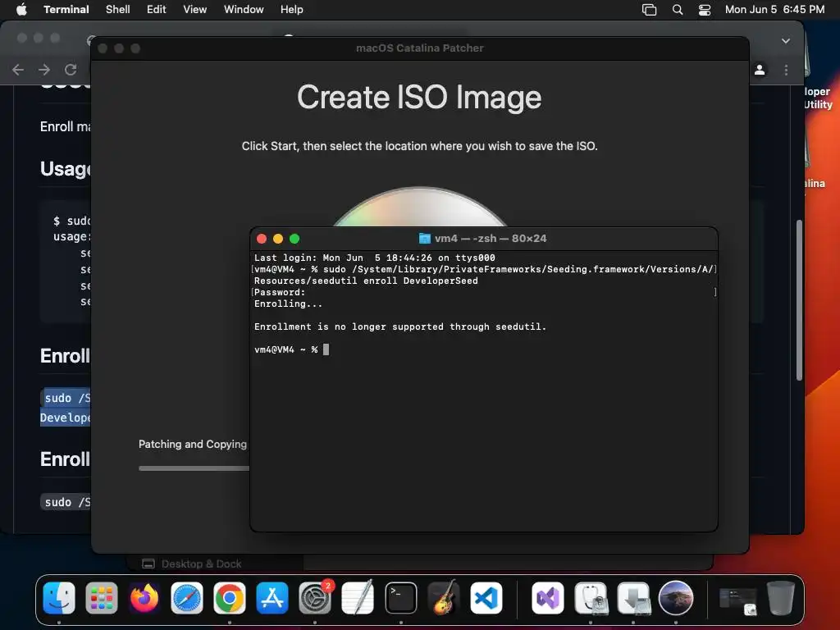The image size is (840, 630).
Task: Click the 'Patching and Copying' status text
Action: pyautogui.click(x=193, y=444)
